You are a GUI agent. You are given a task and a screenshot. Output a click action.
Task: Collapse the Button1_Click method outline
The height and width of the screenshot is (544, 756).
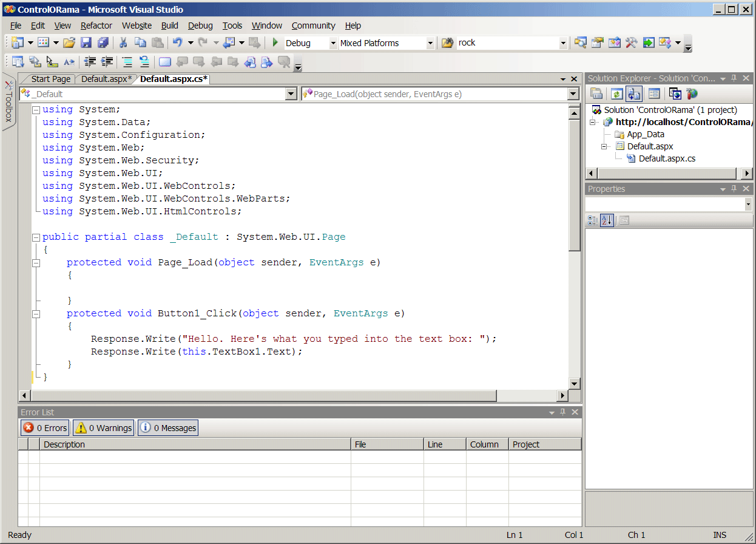click(36, 314)
